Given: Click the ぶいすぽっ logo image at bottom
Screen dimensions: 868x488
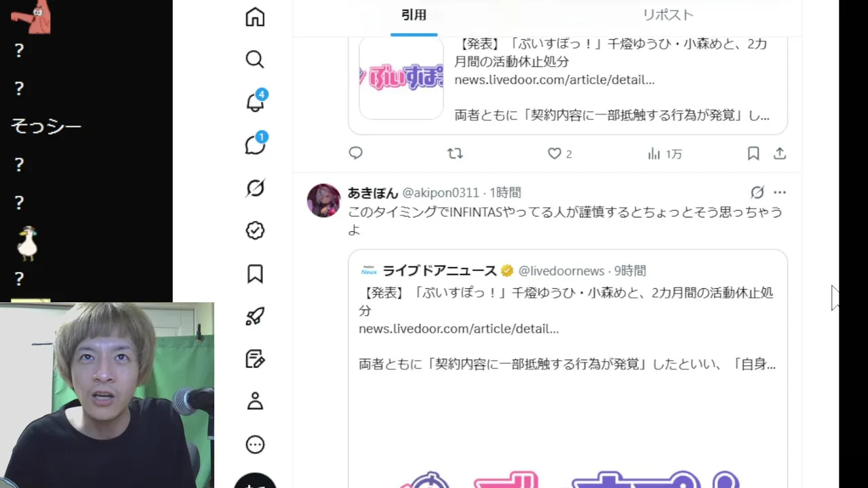Looking at the screenshot, I should [x=568, y=478].
